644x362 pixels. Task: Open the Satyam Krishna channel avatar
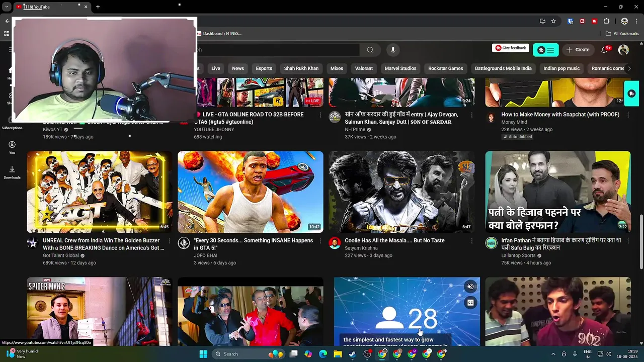click(x=335, y=243)
